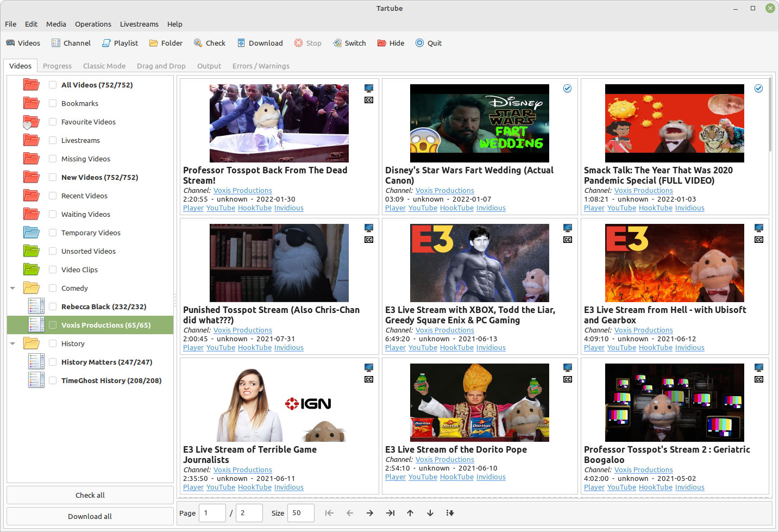
Task: Switch to the Drag and Drop tab
Action: coord(161,66)
